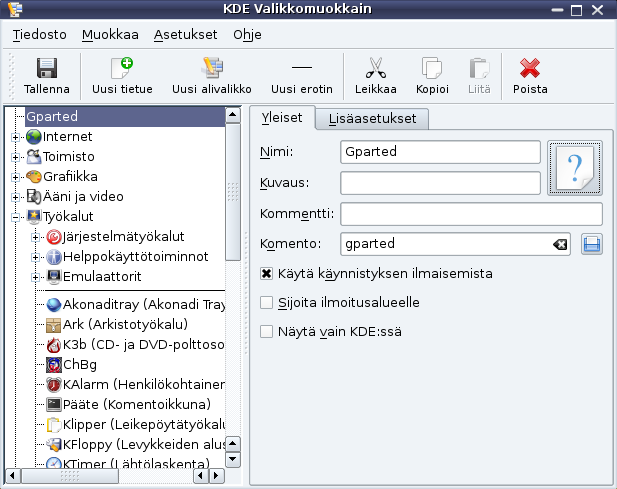The width and height of the screenshot is (617, 489).
Task: Expand the Ääni ja video node
Action: pos(15,197)
